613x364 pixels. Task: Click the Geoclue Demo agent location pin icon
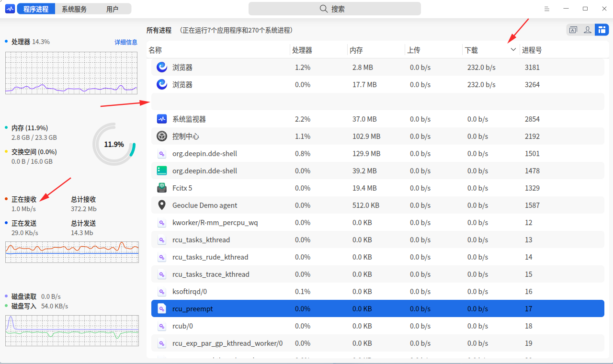(x=161, y=205)
